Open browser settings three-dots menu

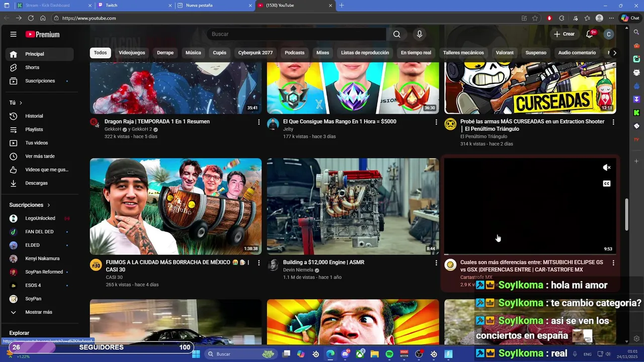611,18
